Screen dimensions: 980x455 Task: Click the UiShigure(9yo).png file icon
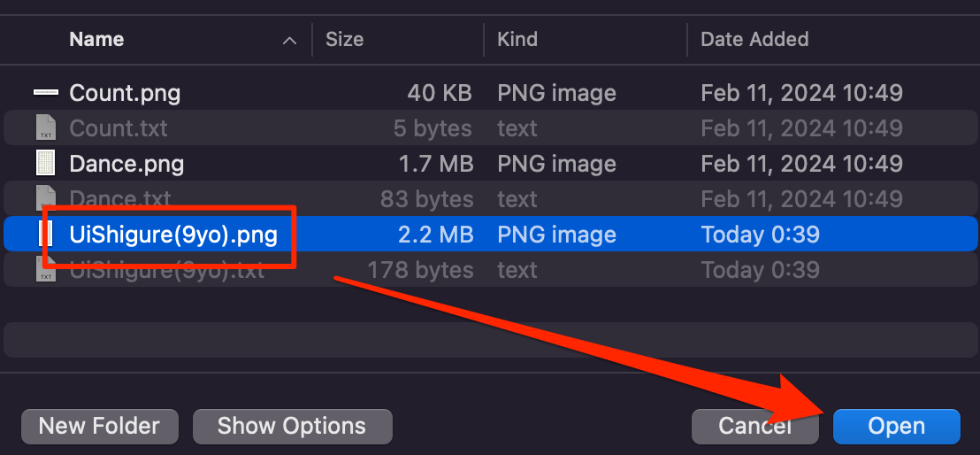point(46,234)
